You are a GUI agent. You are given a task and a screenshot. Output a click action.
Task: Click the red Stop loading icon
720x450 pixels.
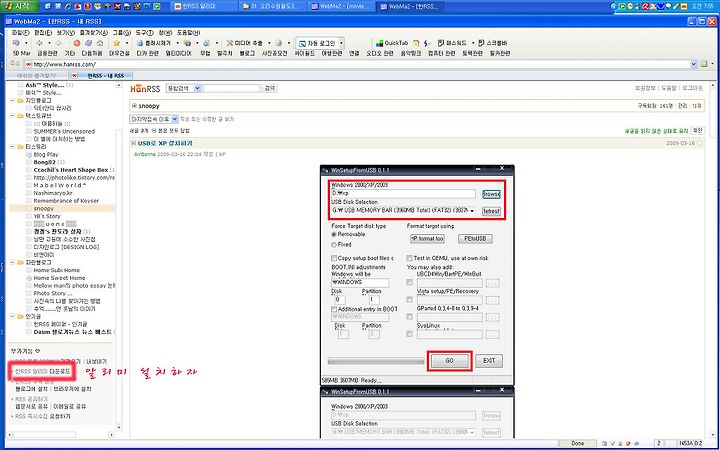point(77,43)
